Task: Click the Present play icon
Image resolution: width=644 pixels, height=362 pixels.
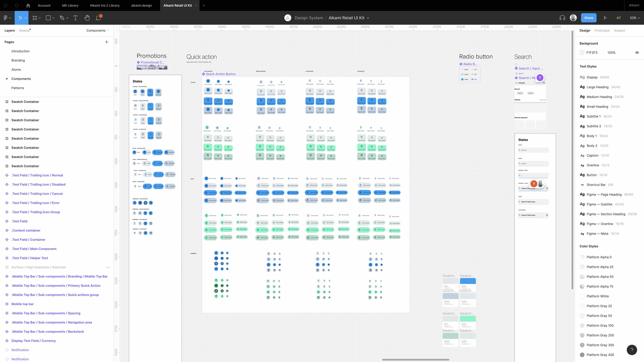Action: click(x=605, y=18)
